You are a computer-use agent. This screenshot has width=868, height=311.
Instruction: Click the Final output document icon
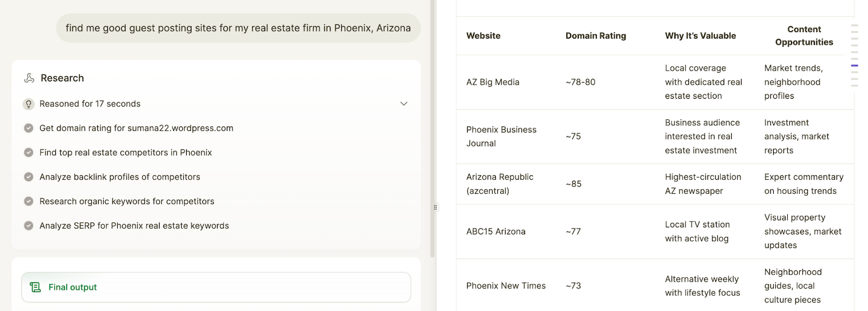pyautogui.click(x=35, y=287)
